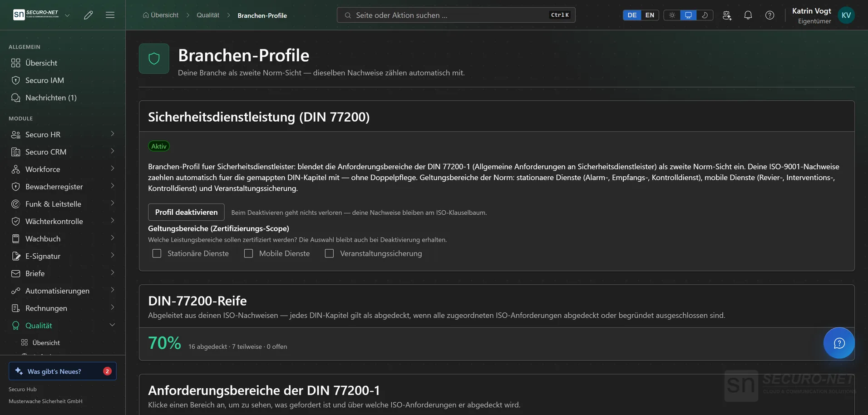Click the 70% maturity value
Screen dimensions: 868x415
coord(164,343)
